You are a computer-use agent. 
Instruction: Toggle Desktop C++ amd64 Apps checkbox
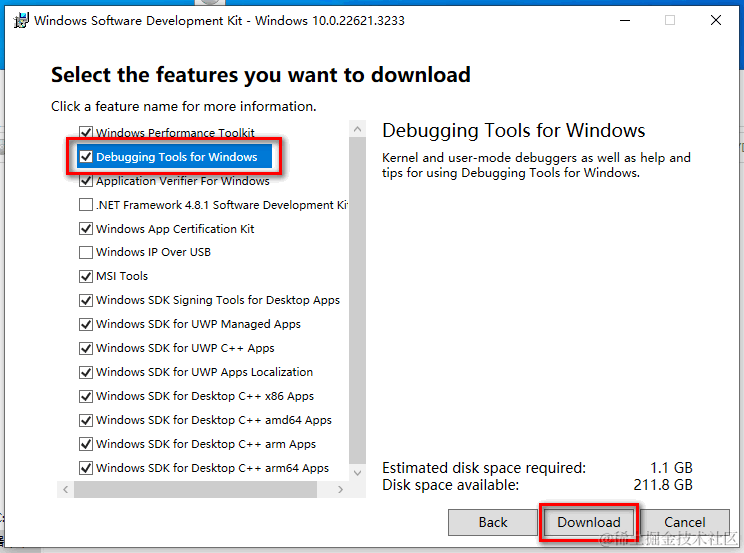tap(86, 420)
